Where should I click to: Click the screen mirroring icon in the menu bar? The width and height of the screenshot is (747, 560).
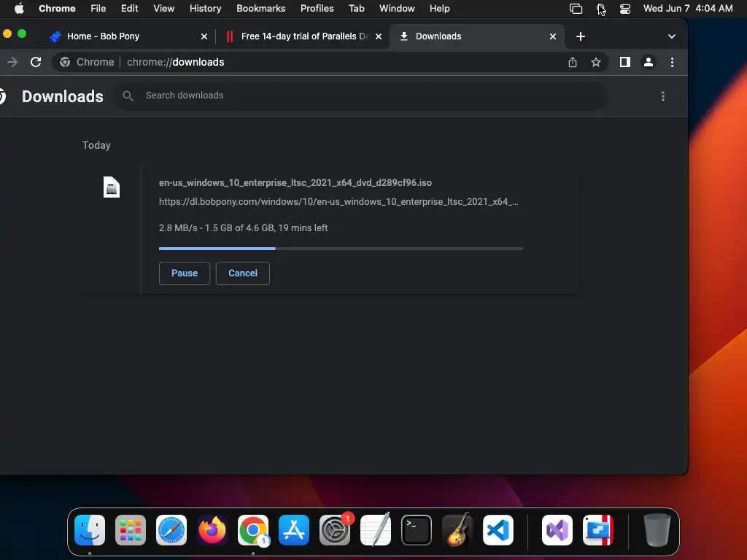coord(576,9)
